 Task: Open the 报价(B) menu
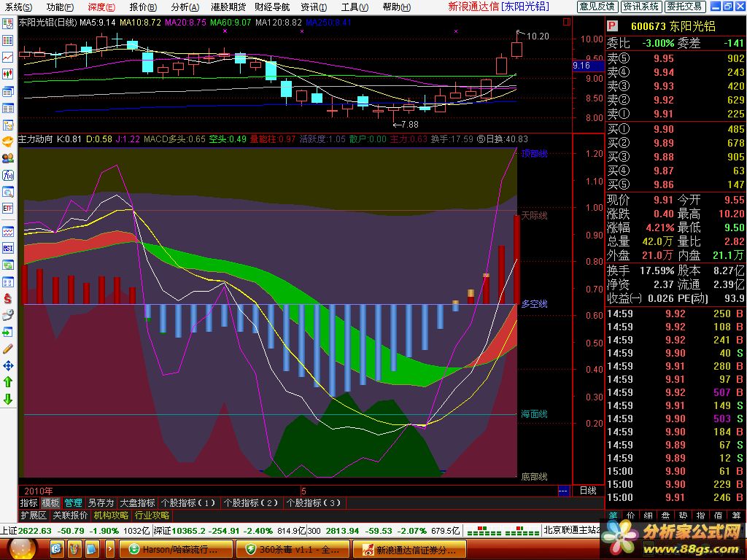pos(143,7)
